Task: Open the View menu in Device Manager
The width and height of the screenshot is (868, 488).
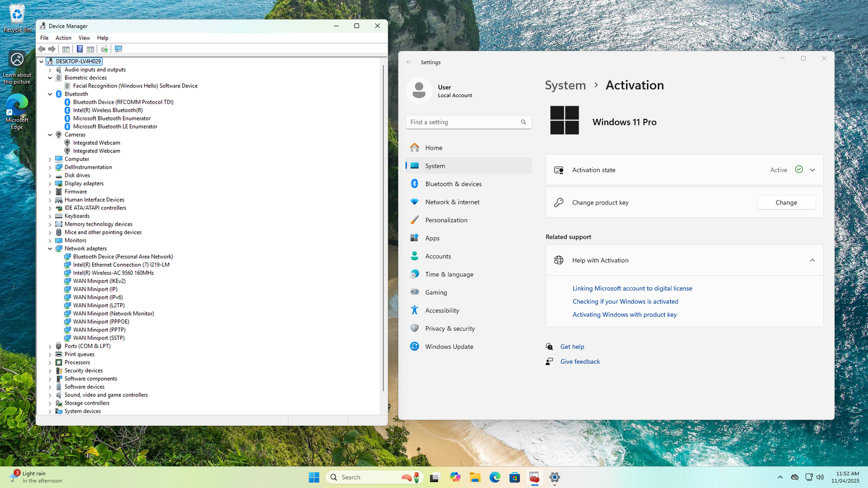Action: pyautogui.click(x=84, y=38)
